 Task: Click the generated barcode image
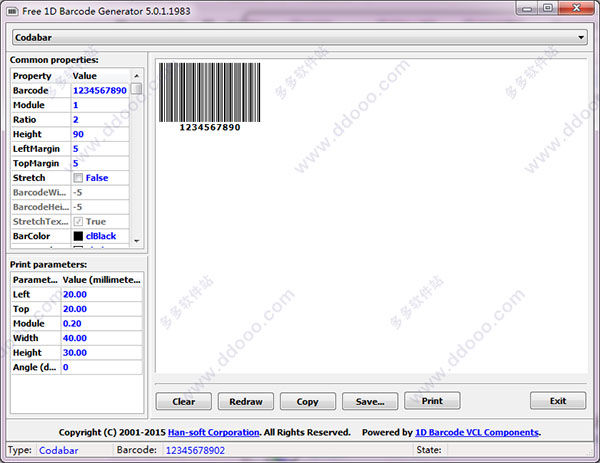pyautogui.click(x=210, y=97)
